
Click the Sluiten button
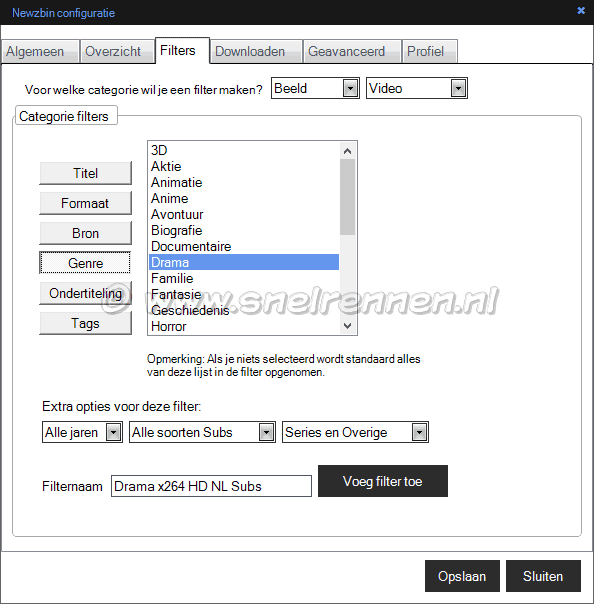click(543, 576)
